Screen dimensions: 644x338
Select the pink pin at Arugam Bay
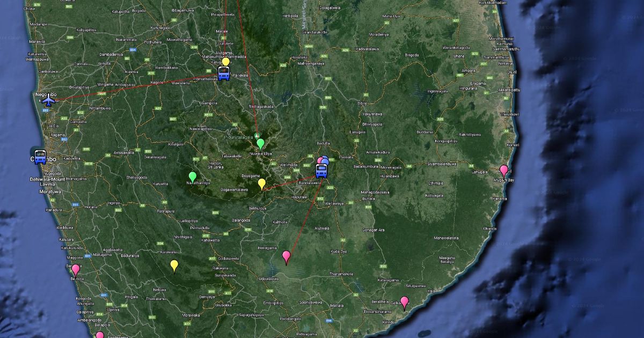point(503,171)
